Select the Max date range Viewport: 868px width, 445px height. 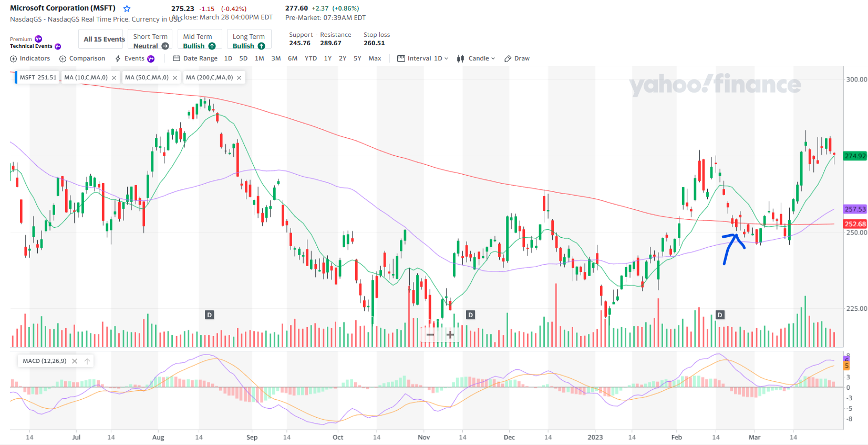tap(375, 58)
